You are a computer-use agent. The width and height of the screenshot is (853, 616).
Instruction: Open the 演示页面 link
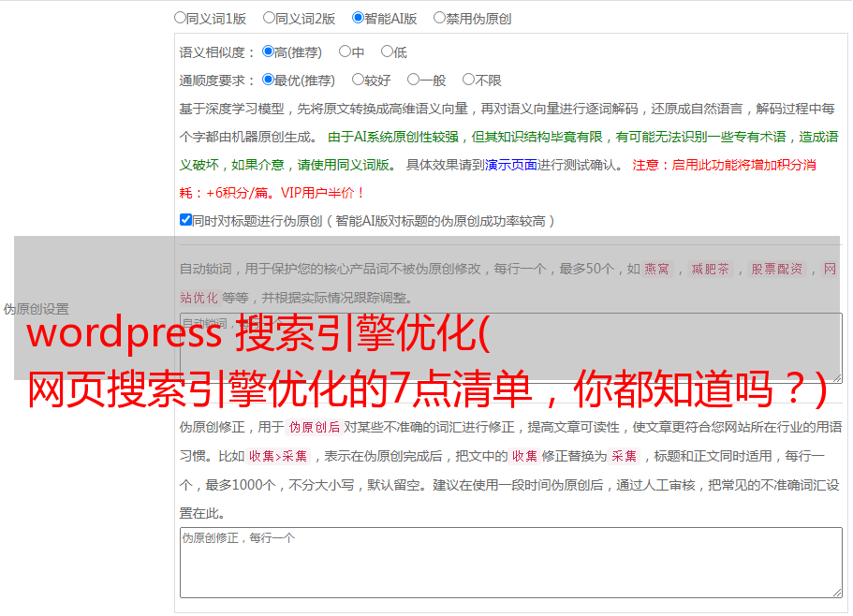click(x=510, y=165)
